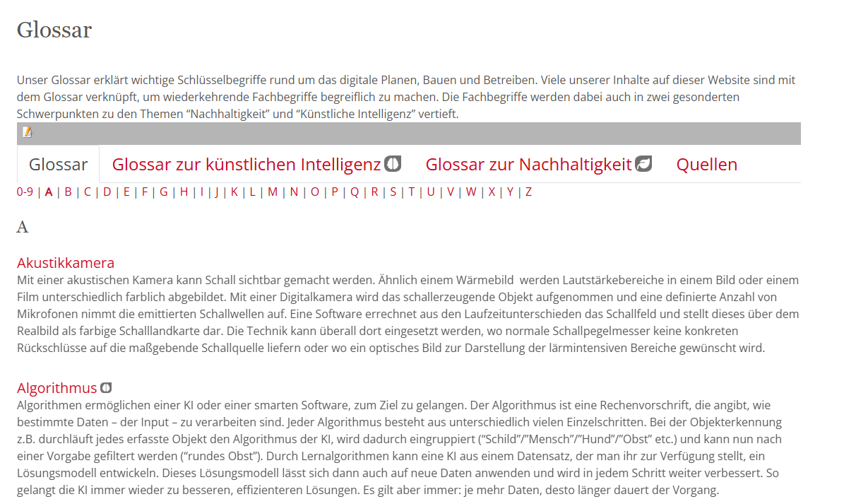Viewport: 868px width, 504px height.
Task: Switch to the Quellen tab
Action: [706, 165]
